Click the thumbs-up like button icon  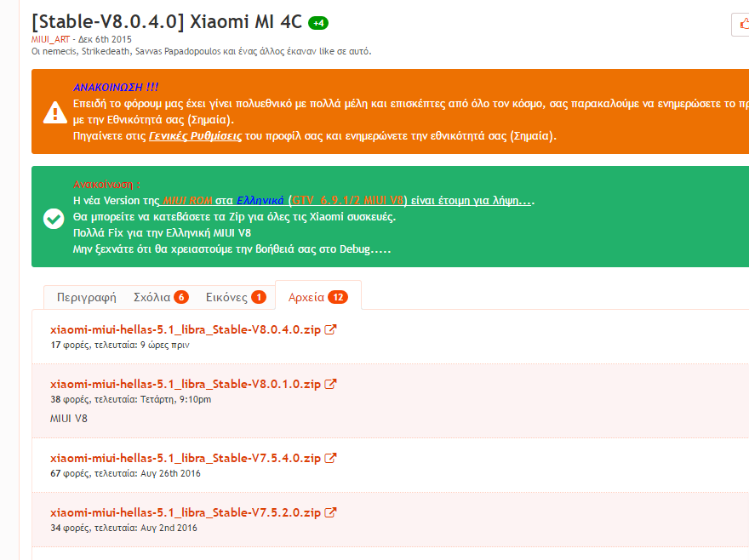pyautogui.click(x=744, y=24)
